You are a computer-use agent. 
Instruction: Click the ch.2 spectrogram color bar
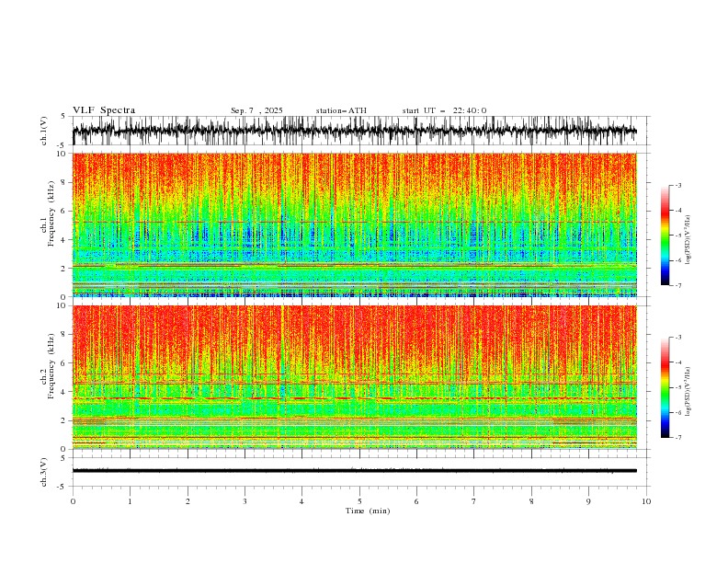point(665,387)
